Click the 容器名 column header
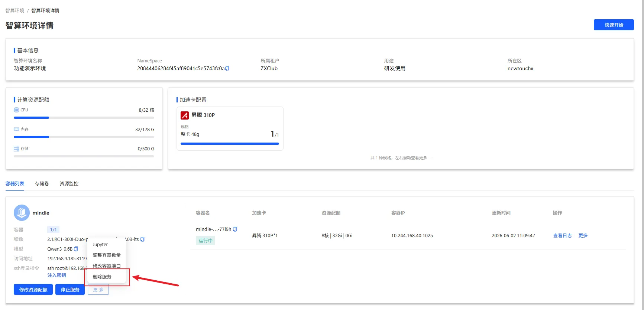 point(203,213)
